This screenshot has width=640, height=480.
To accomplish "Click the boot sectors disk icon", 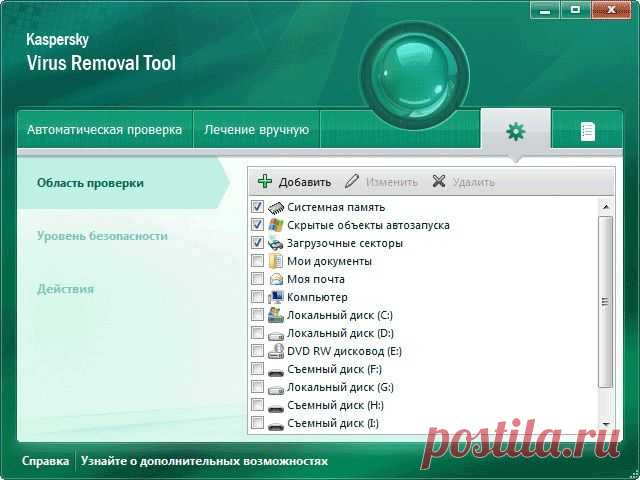I will [276, 243].
